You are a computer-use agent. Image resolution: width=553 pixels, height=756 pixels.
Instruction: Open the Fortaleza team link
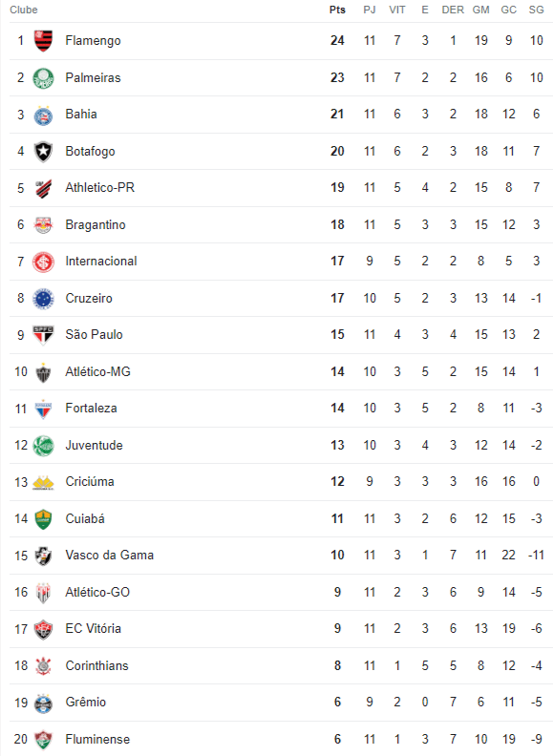tap(91, 409)
